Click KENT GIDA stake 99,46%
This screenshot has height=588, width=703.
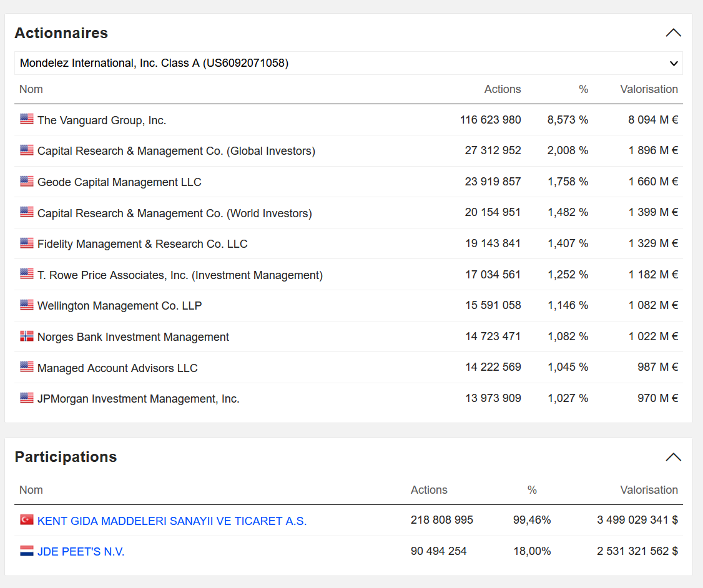[x=532, y=520]
